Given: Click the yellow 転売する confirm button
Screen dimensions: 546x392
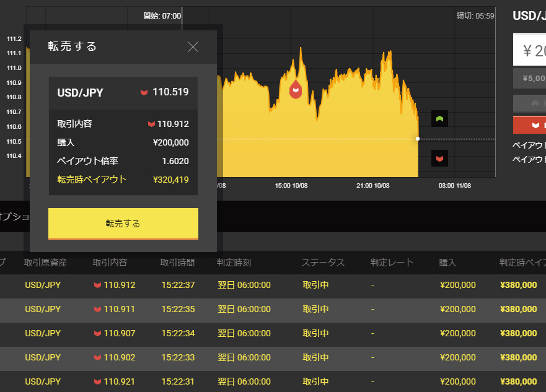Looking at the screenshot, I should pyautogui.click(x=123, y=224).
